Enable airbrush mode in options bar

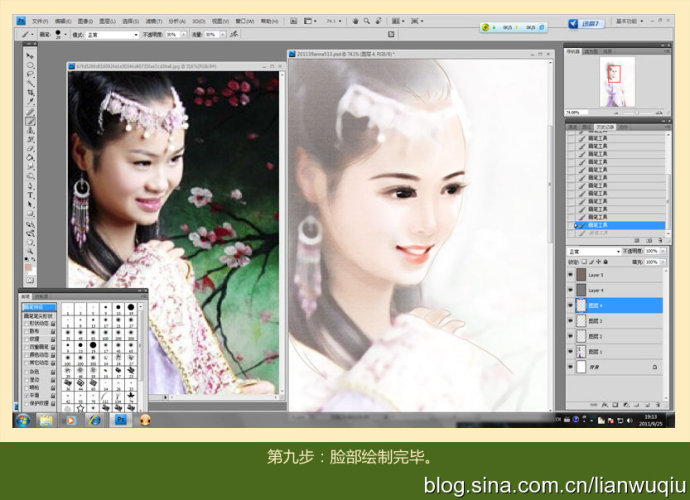click(x=235, y=34)
